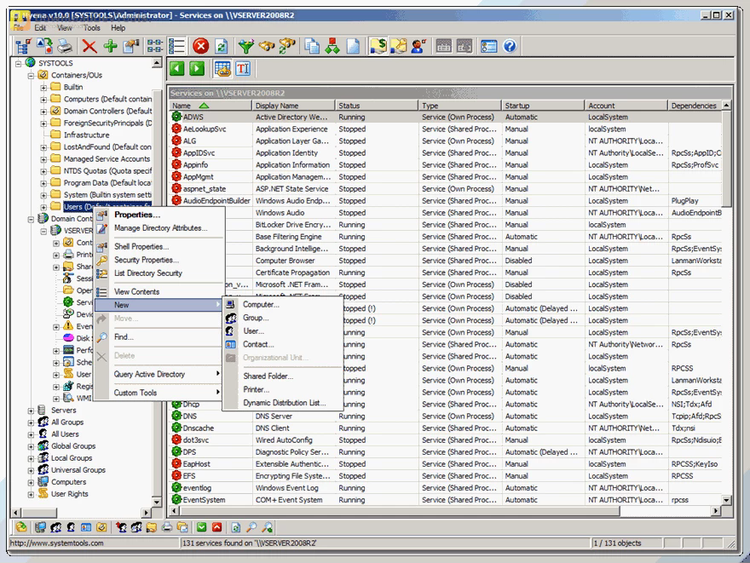Click the red circle stop icon
Screen dimensions: 750x563
pos(201,46)
